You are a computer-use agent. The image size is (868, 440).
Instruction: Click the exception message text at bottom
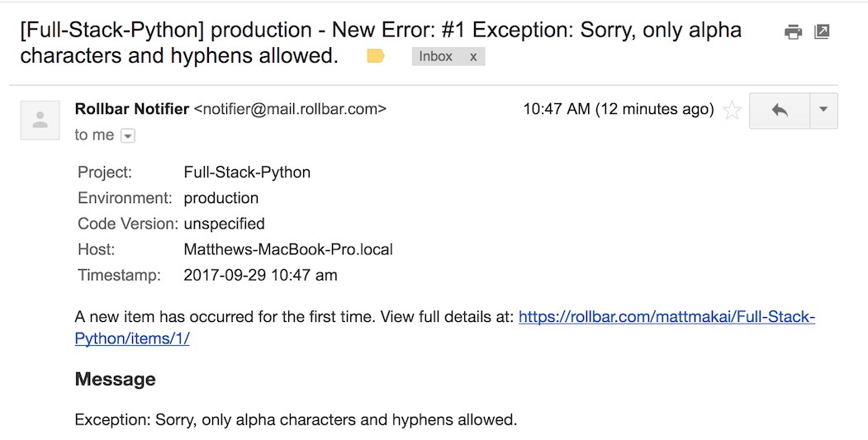tap(296, 420)
